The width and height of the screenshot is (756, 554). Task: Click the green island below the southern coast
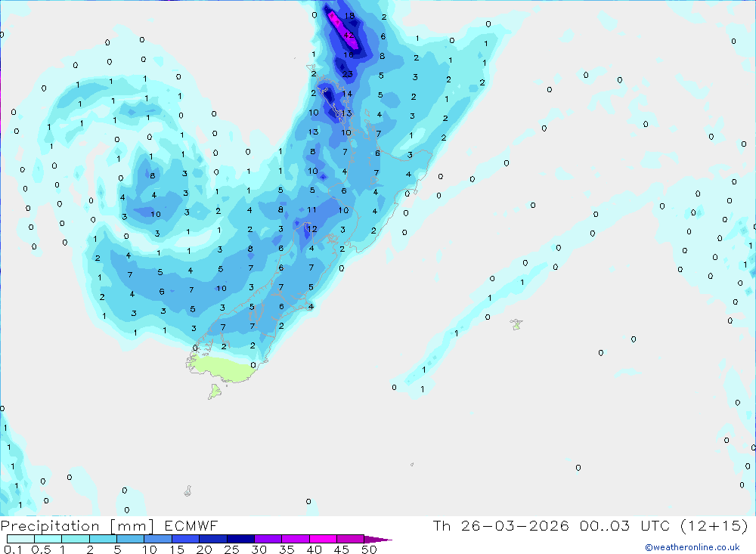(x=215, y=392)
